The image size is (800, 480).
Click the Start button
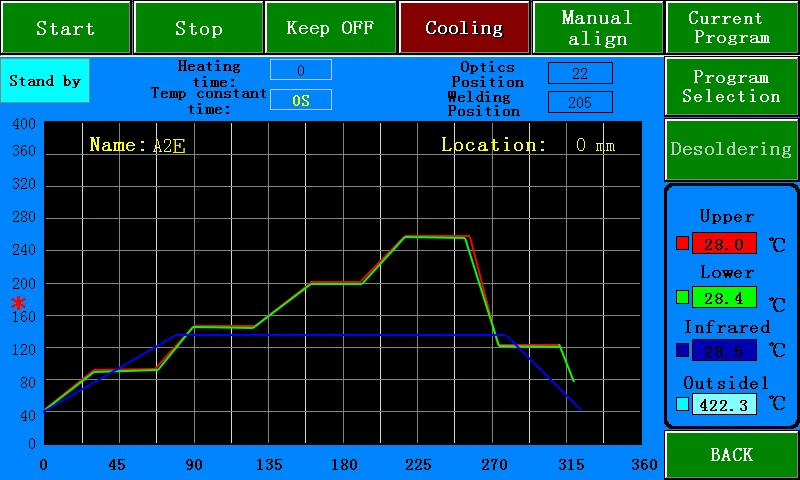point(66,28)
